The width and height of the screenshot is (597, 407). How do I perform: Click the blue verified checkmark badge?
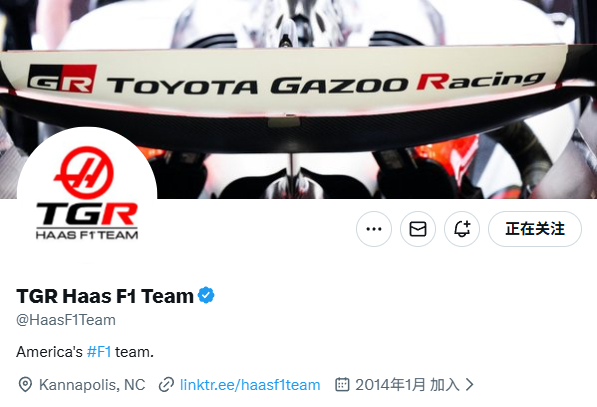pos(206,295)
